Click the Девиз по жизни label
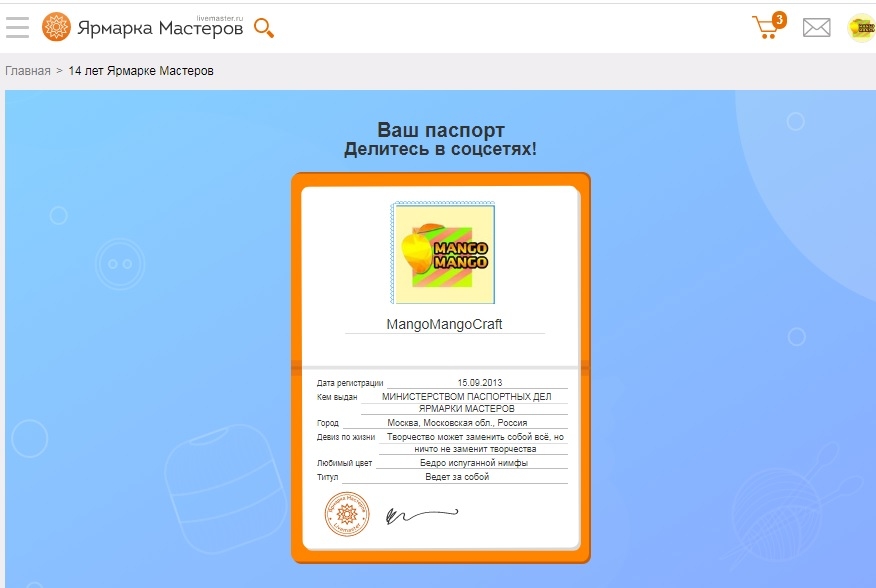Screen dimensions: 876x588 click(x=346, y=437)
